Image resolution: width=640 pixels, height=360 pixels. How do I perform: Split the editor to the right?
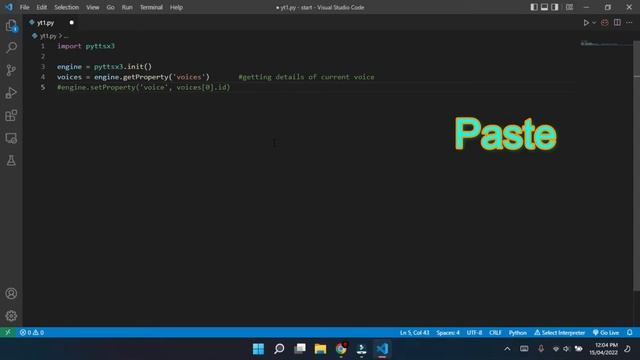[x=617, y=23]
